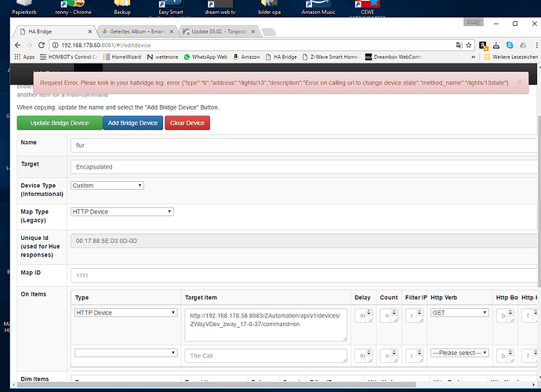Expand the Device Type dropdown showing Custom
This screenshot has width=541, height=392.
pos(107,185)
